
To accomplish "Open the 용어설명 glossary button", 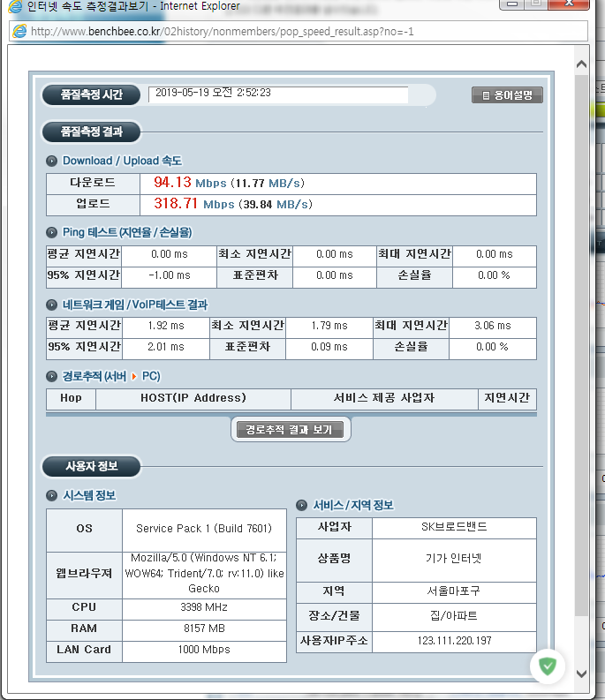I will click(507, 95).
